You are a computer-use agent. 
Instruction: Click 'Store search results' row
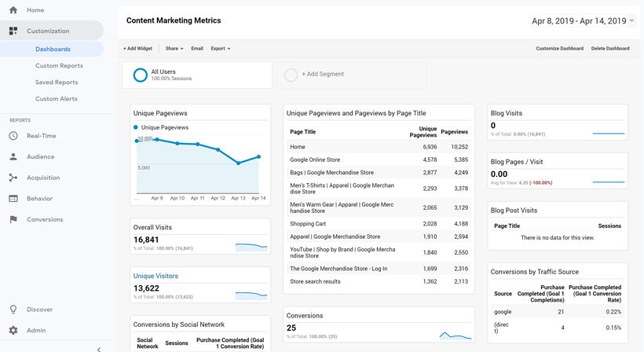(x=379, y=281)
